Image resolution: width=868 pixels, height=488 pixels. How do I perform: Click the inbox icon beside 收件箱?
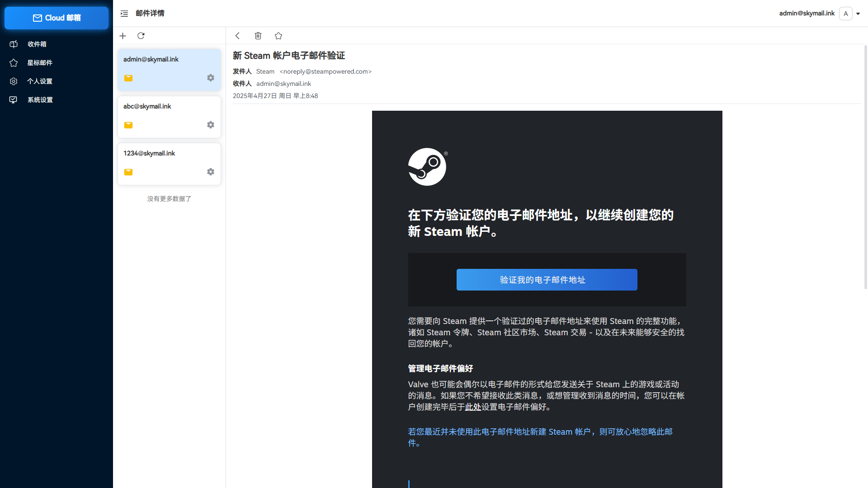coord(14,44)
